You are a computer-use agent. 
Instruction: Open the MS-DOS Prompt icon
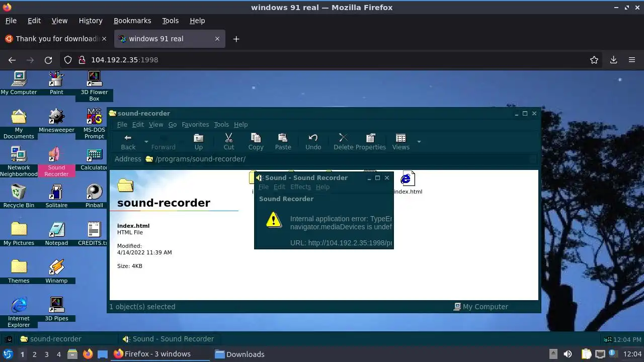[94, 124]
